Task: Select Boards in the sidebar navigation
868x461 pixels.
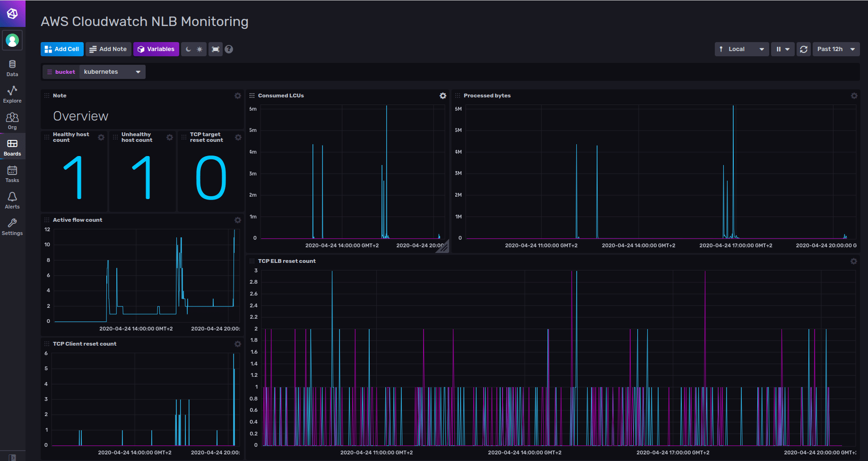Action: click(12, 146)
